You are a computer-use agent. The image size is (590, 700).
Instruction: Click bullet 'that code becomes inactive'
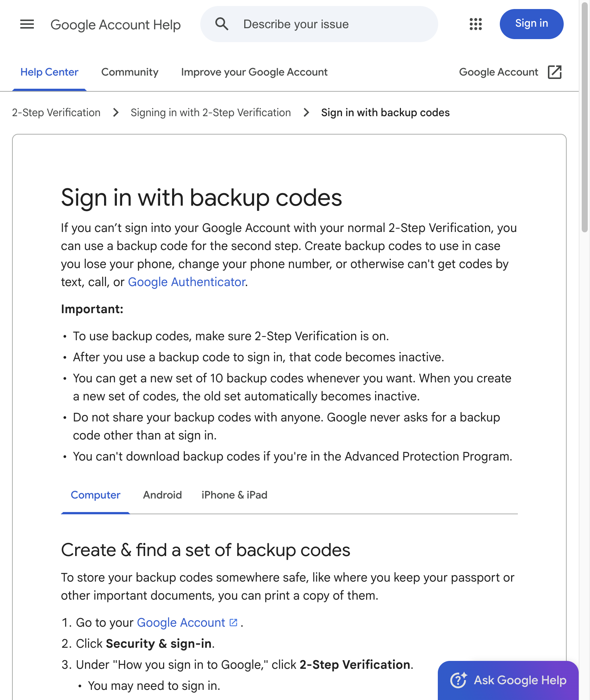coord(259,357)
